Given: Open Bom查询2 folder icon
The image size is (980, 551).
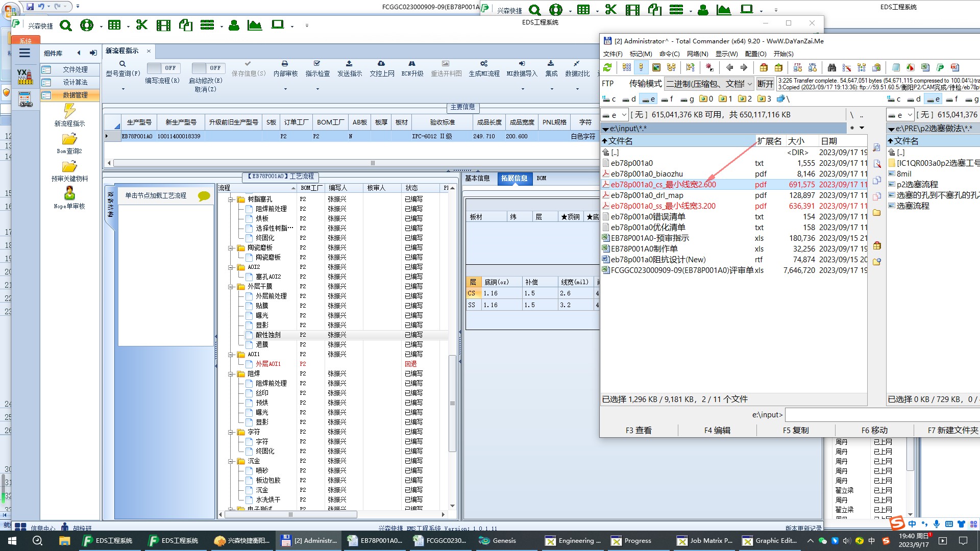Looking at the screenshot, I should point(69,139).
